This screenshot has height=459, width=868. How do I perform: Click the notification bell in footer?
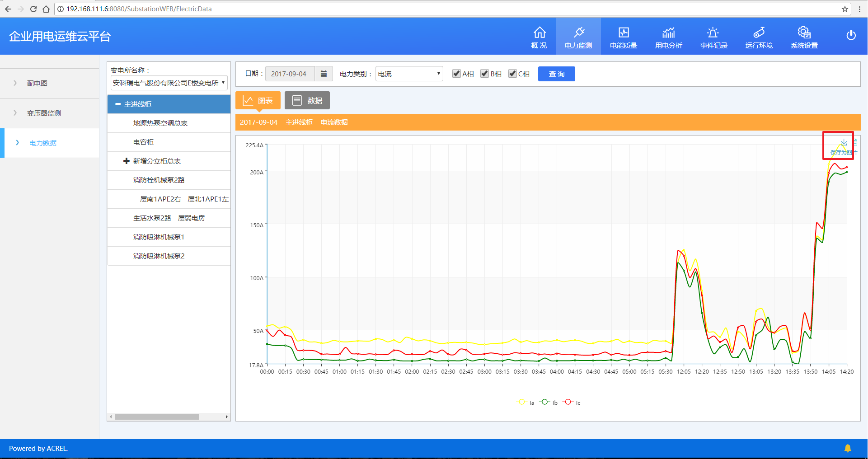click(848, 448)
